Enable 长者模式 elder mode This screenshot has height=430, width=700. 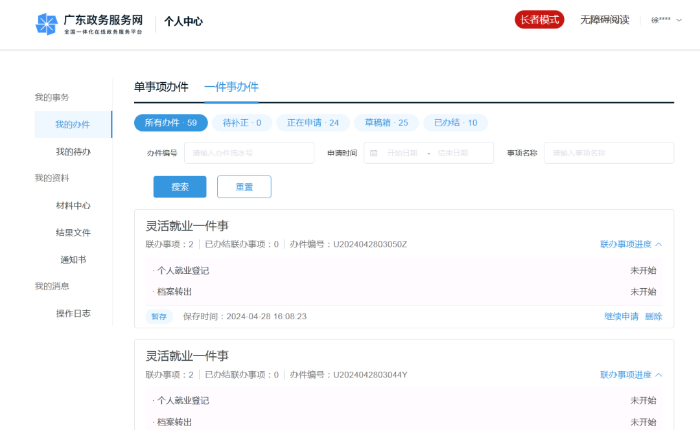[x=540, y=20]
